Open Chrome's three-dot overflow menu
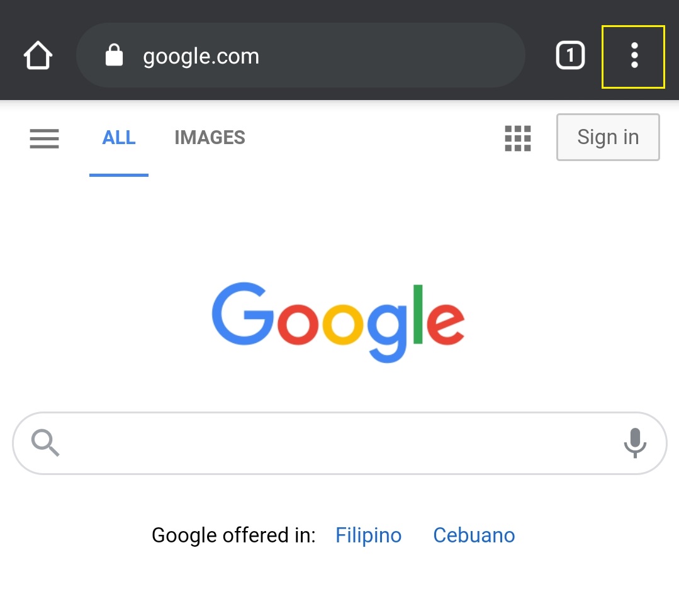The width and height of the screenshot is (679, 616). 634,56
